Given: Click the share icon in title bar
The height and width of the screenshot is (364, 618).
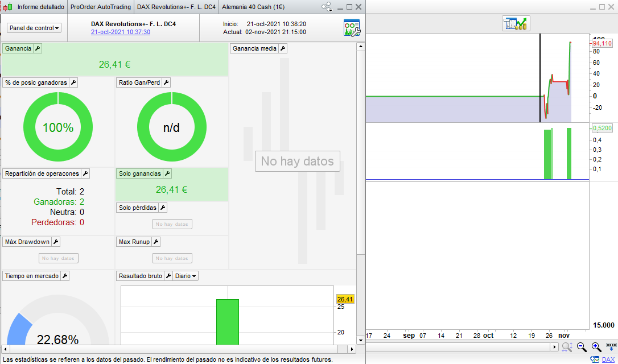Looking at the screenshot, I should tap(327, 7).
